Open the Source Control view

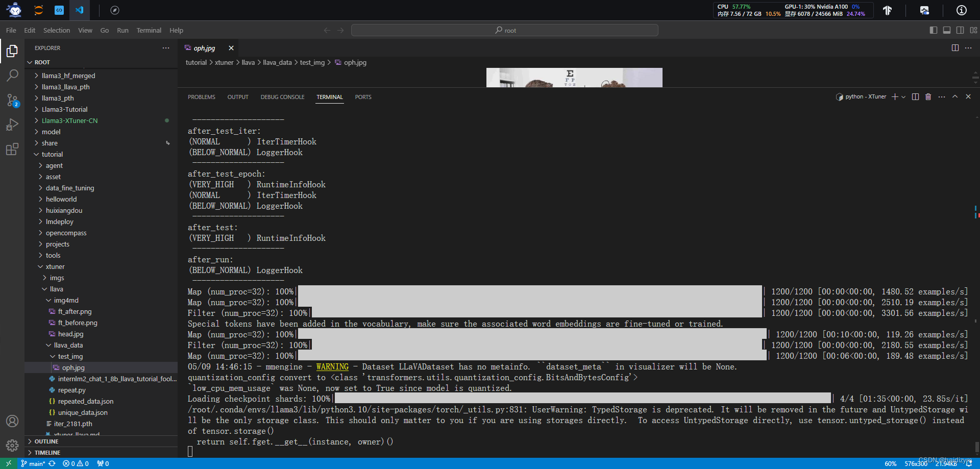(x=12, y=100)
